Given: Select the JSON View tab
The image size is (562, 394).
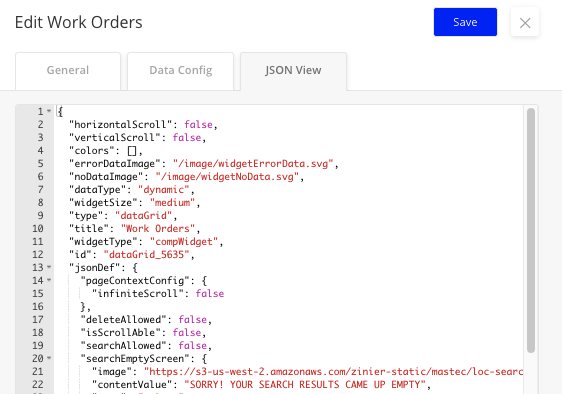Looking at the screenshot, I should pos(293,71).
